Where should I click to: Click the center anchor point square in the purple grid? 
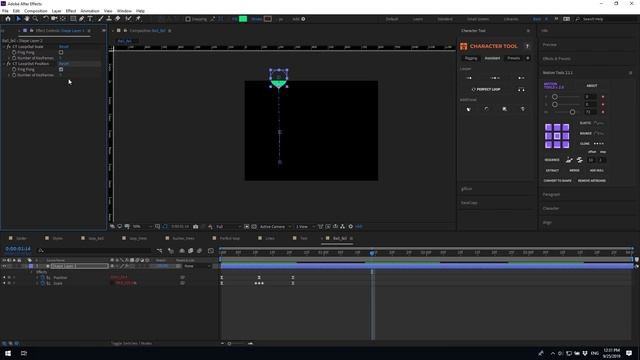click(557, 136)
